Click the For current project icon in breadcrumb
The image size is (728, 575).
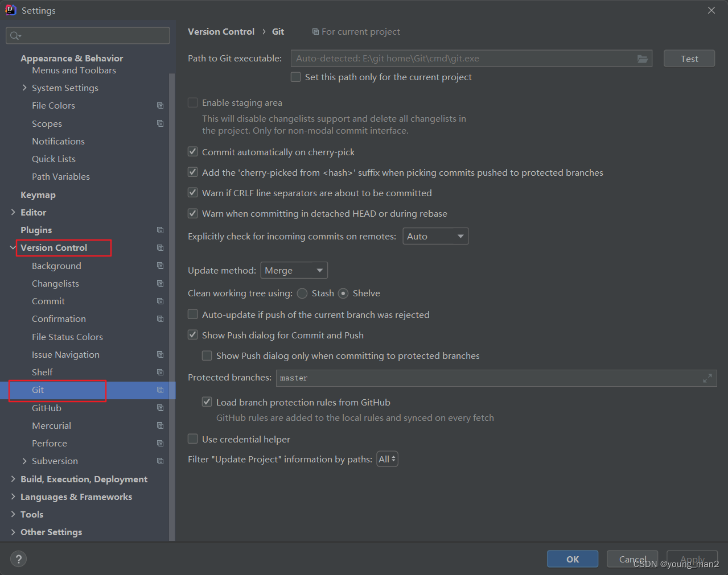(x=315, y=32)
